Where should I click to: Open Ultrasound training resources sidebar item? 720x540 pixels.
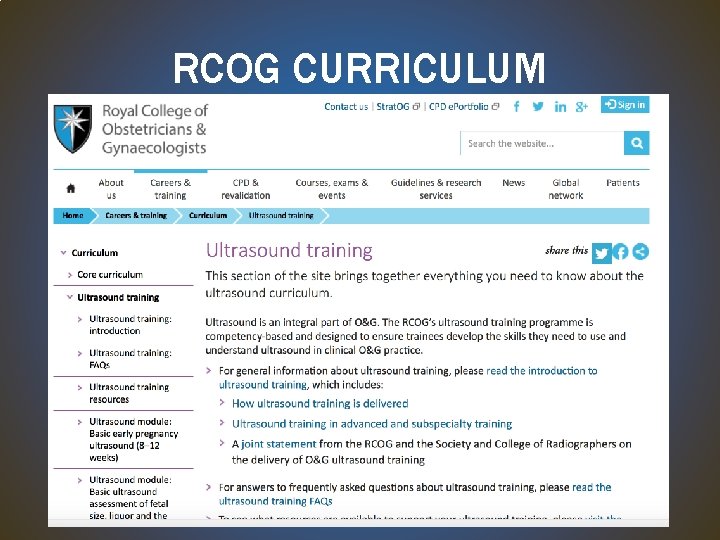[129, 393]
